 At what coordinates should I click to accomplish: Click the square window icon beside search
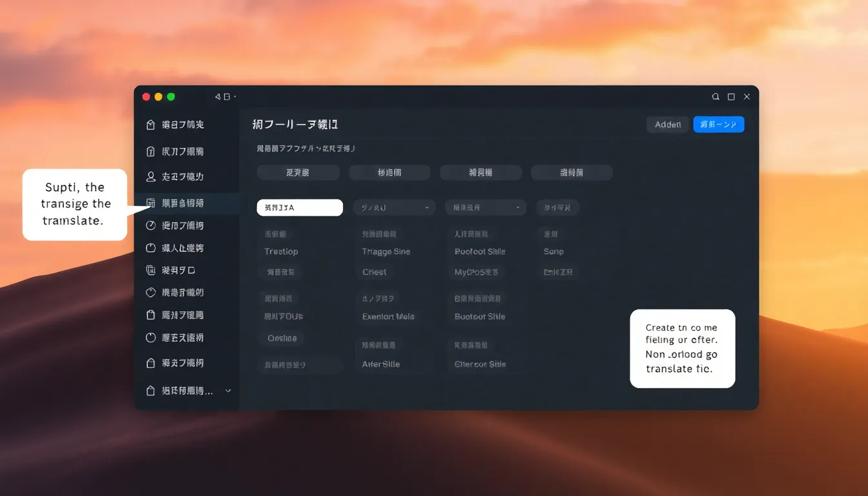tap(731, 97)
